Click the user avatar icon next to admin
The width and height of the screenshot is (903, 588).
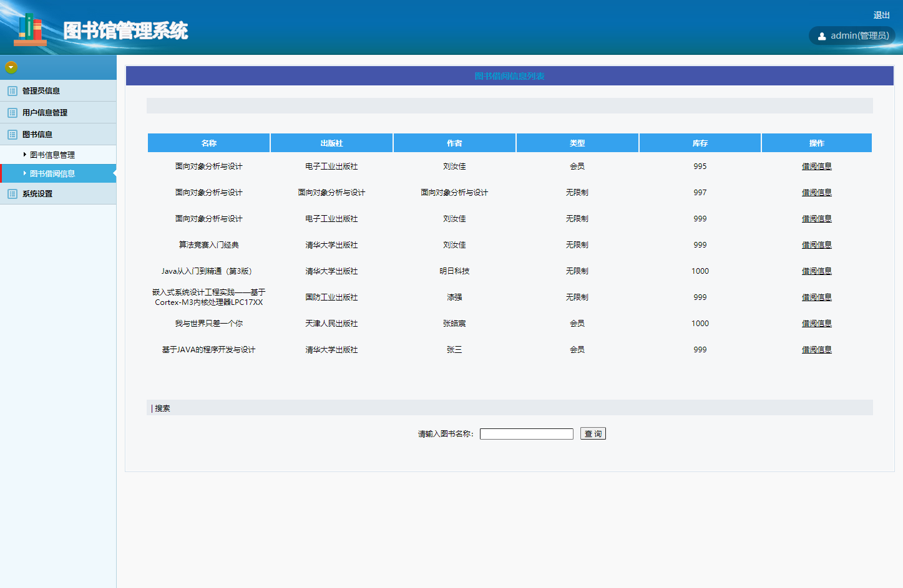(x=822, y=36)
